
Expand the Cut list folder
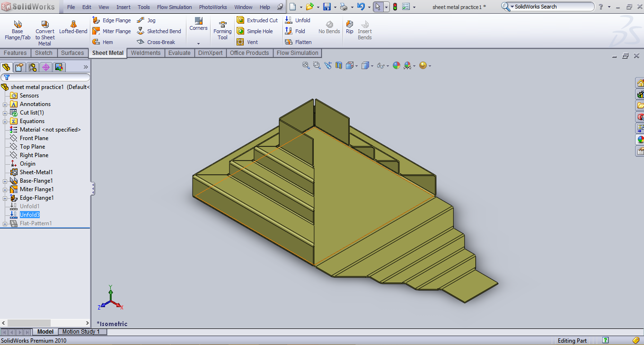[4, 112]
